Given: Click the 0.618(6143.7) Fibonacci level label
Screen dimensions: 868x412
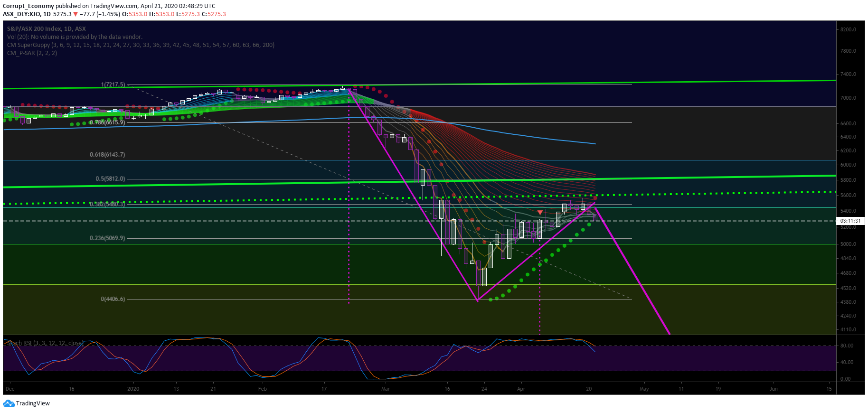Looking at the screenshot, I should [107, 155].
